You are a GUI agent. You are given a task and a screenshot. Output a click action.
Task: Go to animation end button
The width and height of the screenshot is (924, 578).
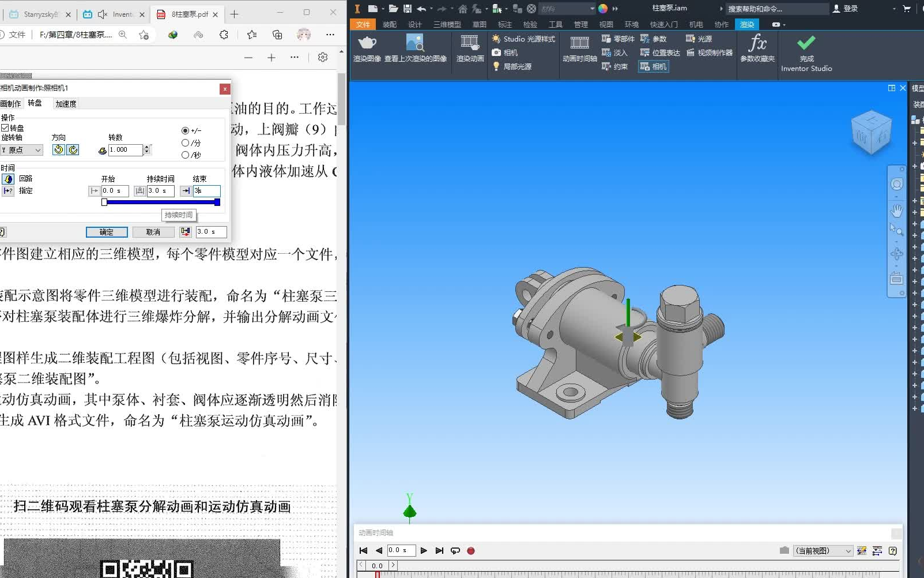[439, 551]
